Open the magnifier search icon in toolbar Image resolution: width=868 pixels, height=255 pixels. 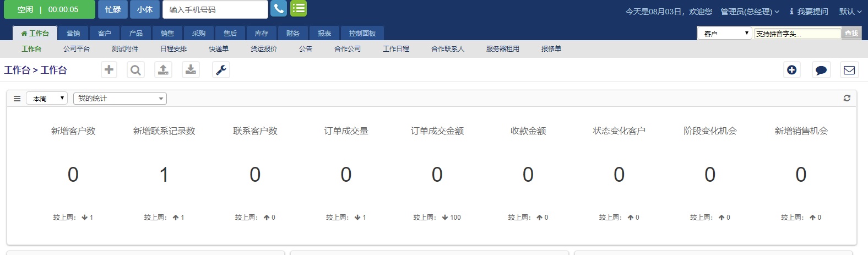click(135, 70)
